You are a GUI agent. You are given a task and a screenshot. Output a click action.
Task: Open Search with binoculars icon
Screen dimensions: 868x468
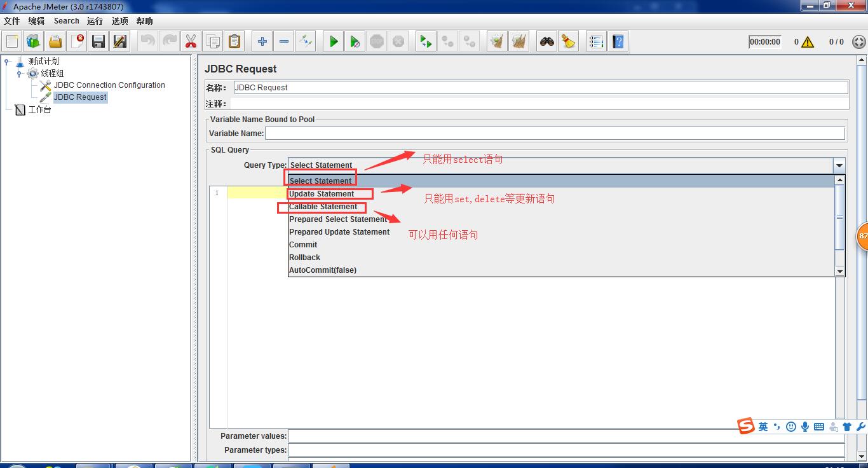point(547,41)
